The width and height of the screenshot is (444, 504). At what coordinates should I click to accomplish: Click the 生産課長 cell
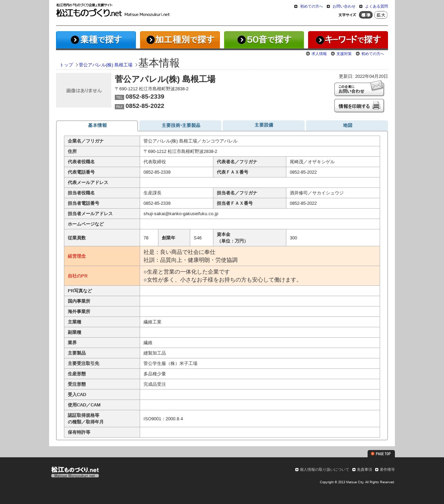[x=176, y=193]
